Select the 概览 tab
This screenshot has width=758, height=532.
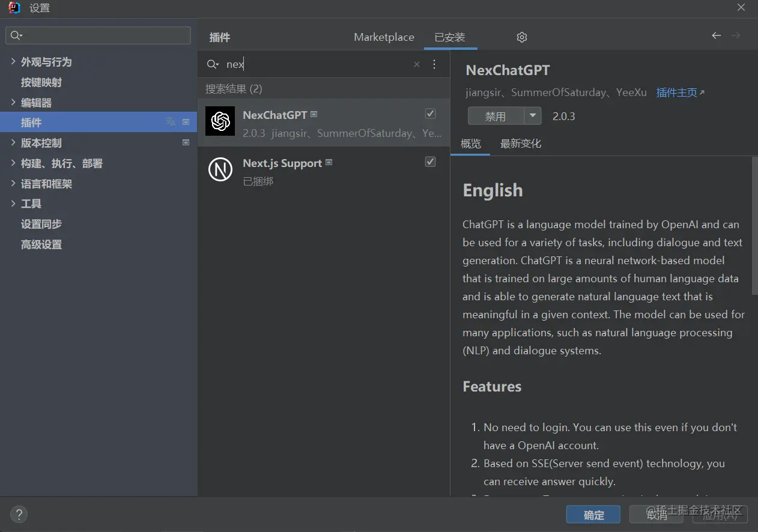click(471, 144)
